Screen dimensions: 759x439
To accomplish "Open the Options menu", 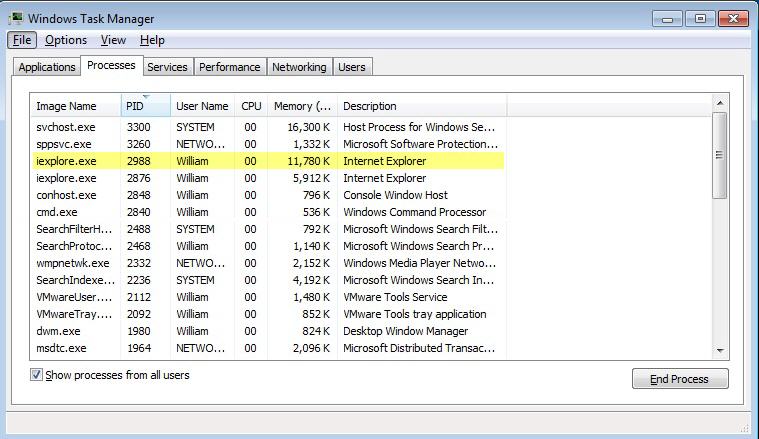I will coord(66,40).
